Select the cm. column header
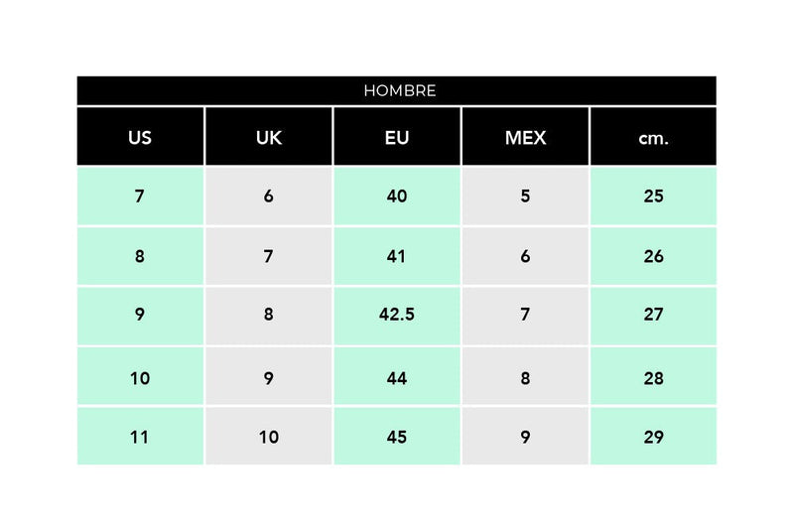 pyautogui.click(x=653, y=137)
